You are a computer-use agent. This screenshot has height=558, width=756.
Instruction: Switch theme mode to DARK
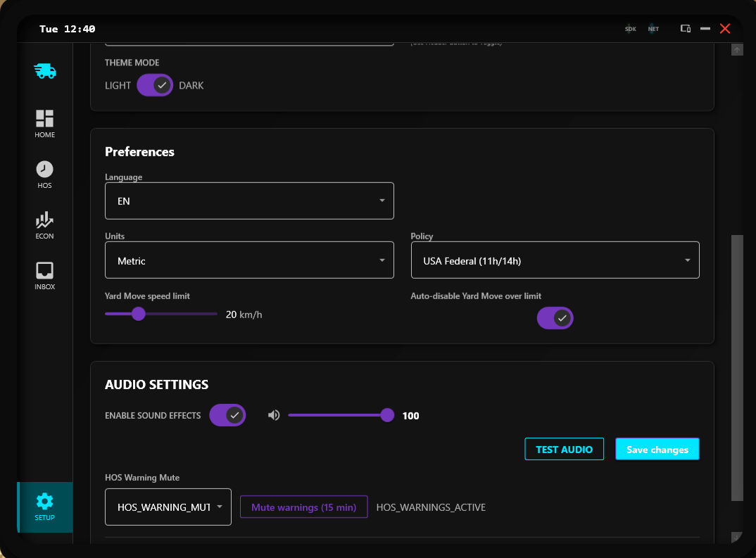click(x=155, y=84)
